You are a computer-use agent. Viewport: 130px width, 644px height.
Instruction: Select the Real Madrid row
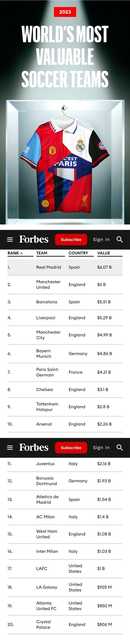click(65, 267)
